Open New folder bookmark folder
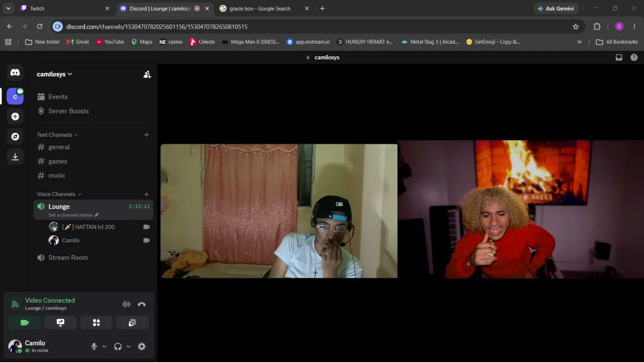This screenshot has height=362, width=644. pos(42,42)
